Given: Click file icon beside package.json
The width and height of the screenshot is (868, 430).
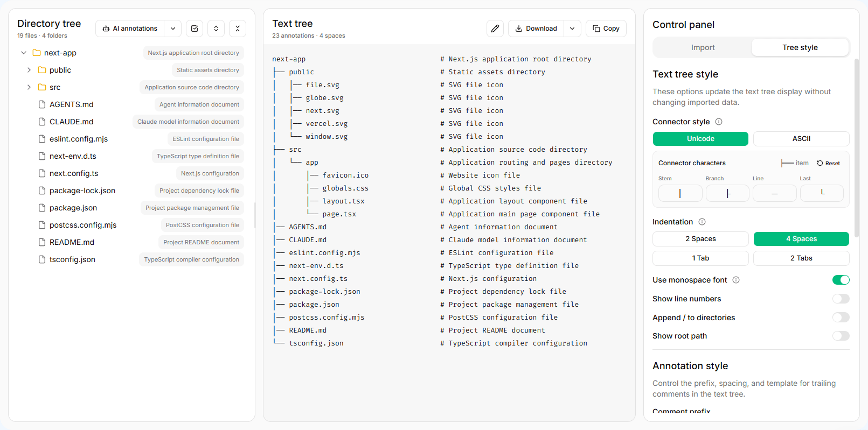Looking at the screenshot, I should coord(42,208).
